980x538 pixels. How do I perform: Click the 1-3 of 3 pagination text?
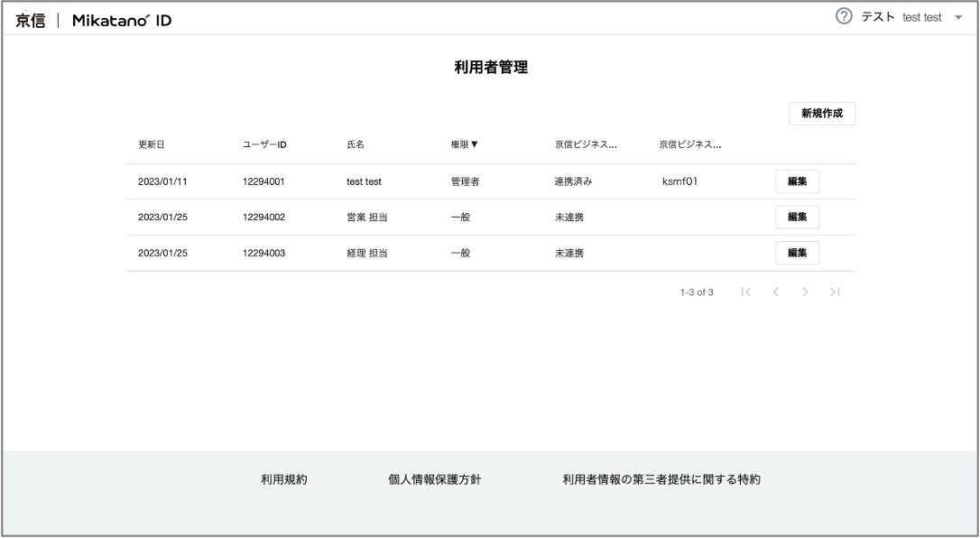[x=697, y=292]
